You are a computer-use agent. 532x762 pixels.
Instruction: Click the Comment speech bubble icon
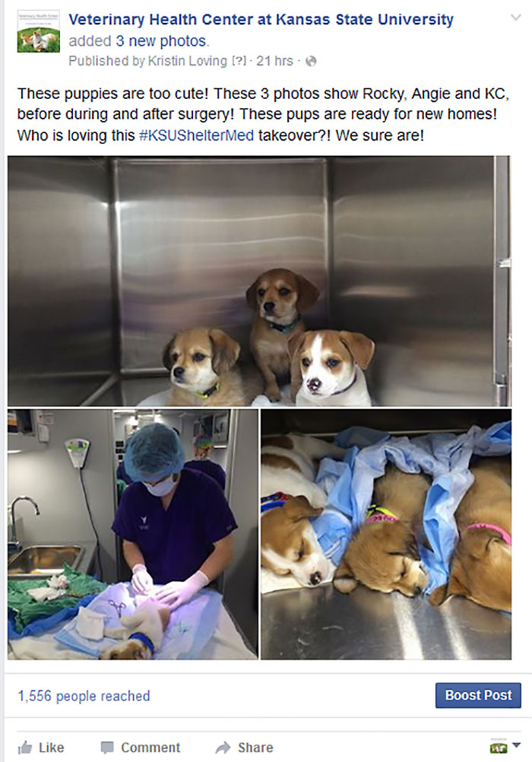pos(107,748)
